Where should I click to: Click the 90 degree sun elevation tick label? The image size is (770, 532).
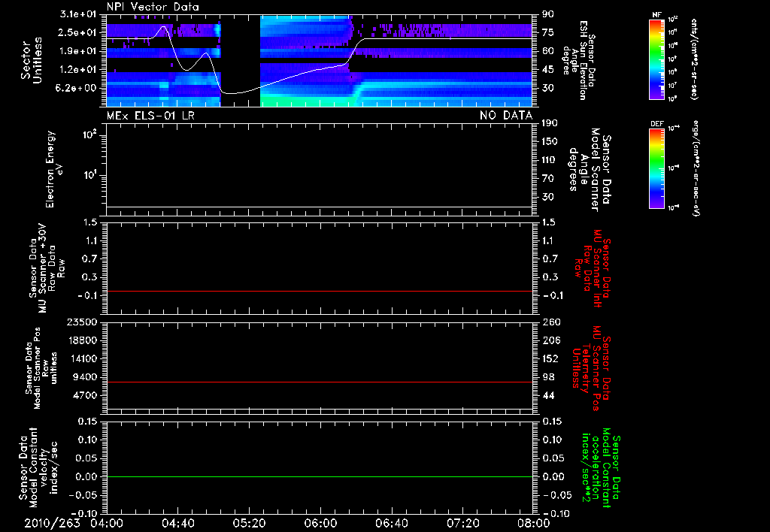point(548,14)
